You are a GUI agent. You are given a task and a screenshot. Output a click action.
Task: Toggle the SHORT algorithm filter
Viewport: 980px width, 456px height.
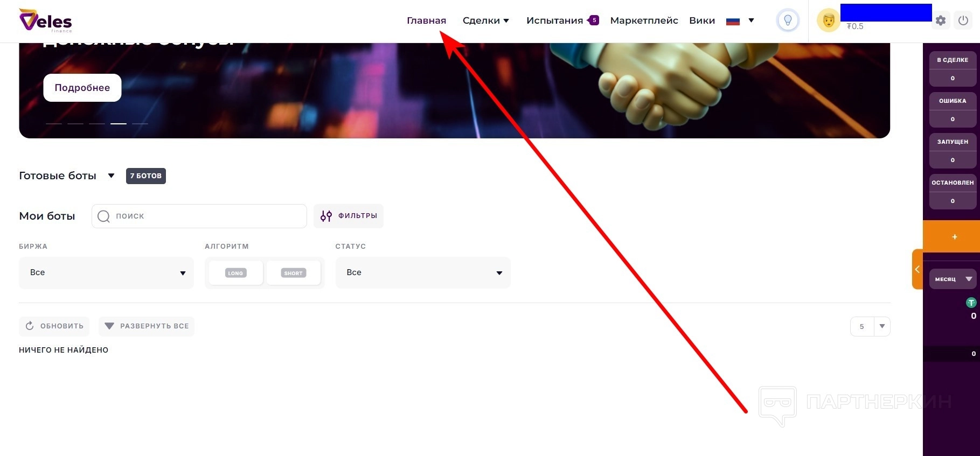click(x=293, y=273)
